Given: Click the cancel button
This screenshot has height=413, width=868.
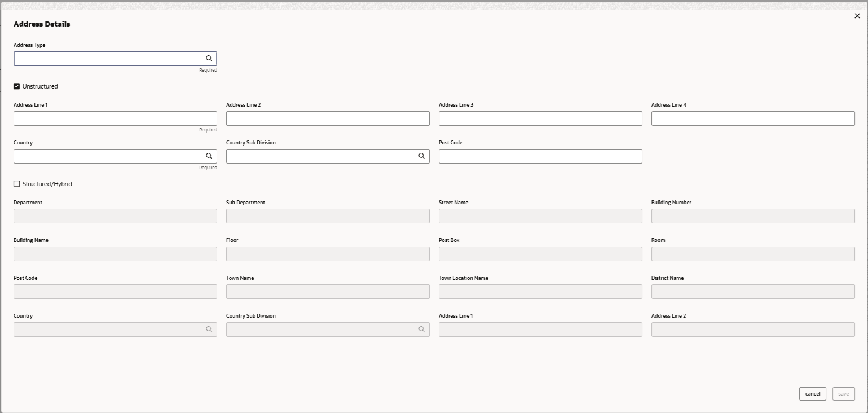Looking at the screenshot, I should (813, 394).
